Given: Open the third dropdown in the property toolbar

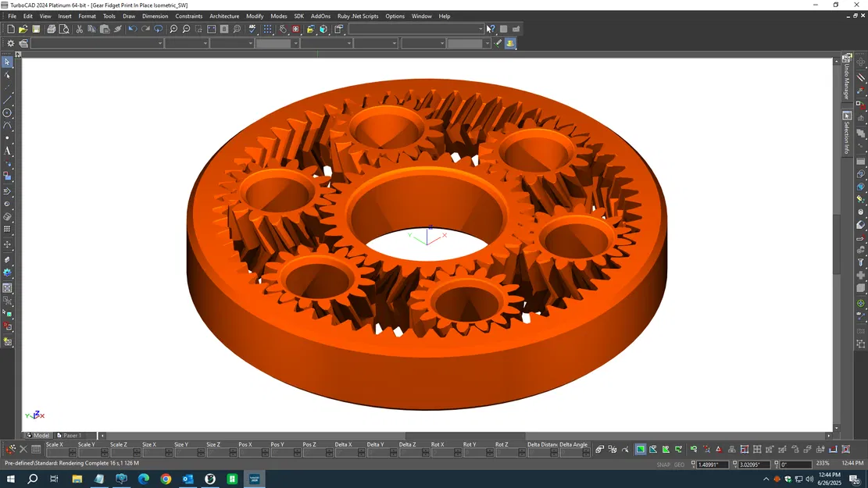Looking at the screenshot, I should [232, 43].
